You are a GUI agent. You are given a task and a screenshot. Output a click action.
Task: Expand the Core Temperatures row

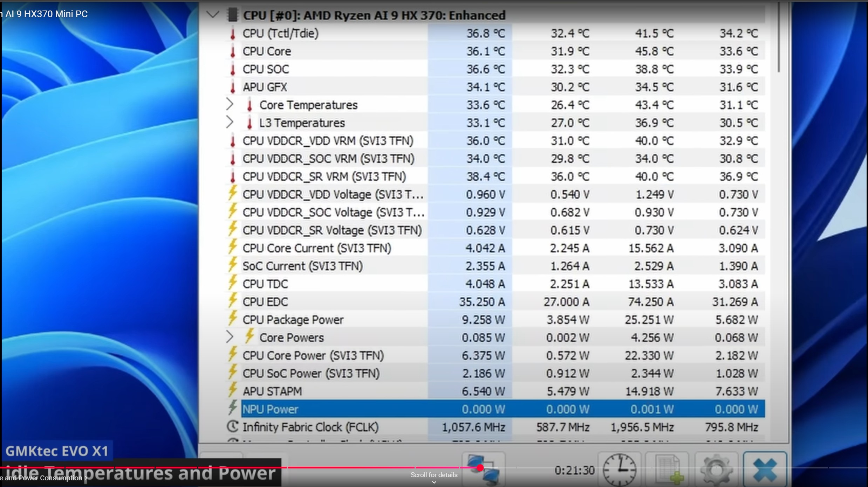coord(230,104)
